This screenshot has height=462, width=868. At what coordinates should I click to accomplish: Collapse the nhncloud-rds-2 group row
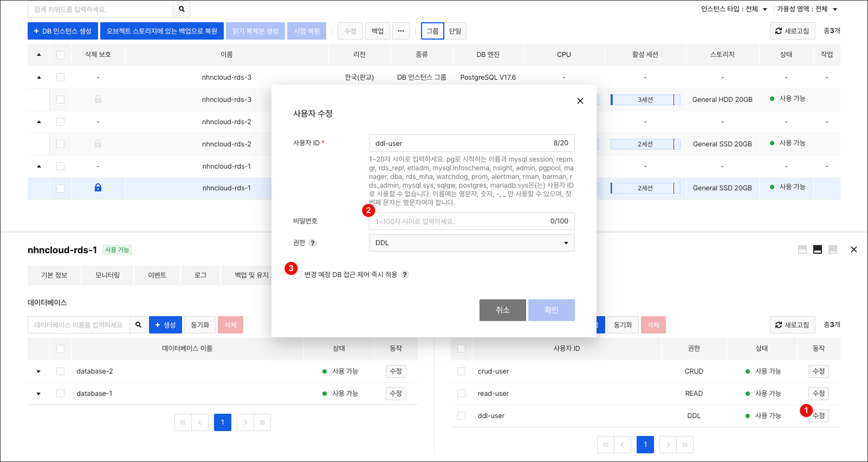[x=39, y=122]
